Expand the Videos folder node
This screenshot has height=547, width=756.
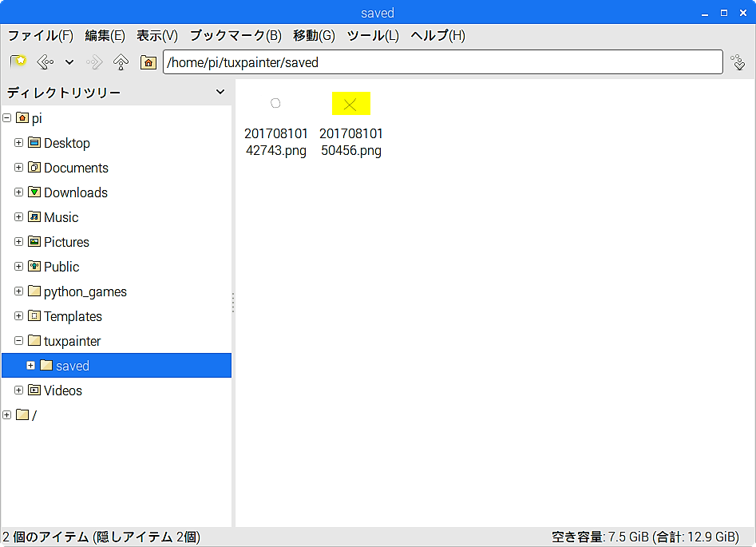18,390
